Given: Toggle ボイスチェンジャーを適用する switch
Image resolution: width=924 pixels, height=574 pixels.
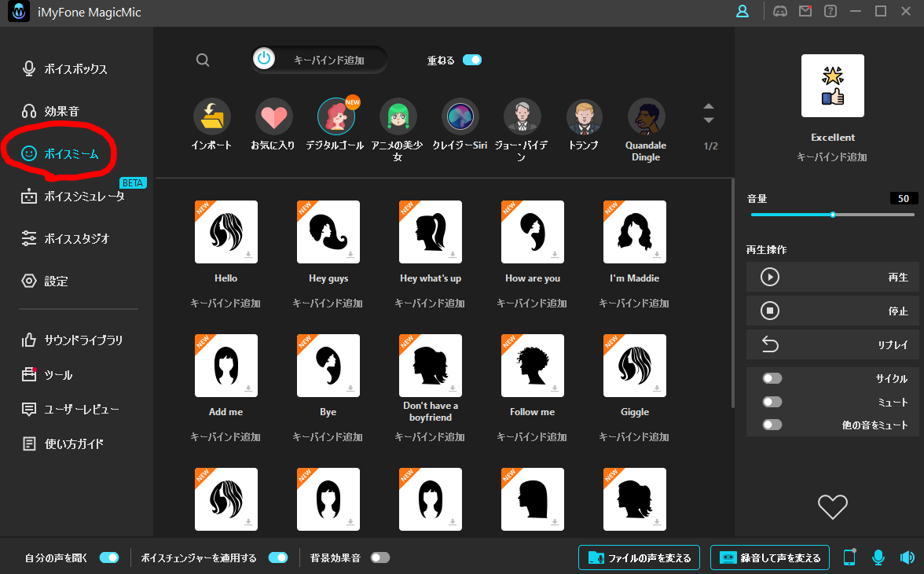Looking at the screenshot, I should click(278, 557).
